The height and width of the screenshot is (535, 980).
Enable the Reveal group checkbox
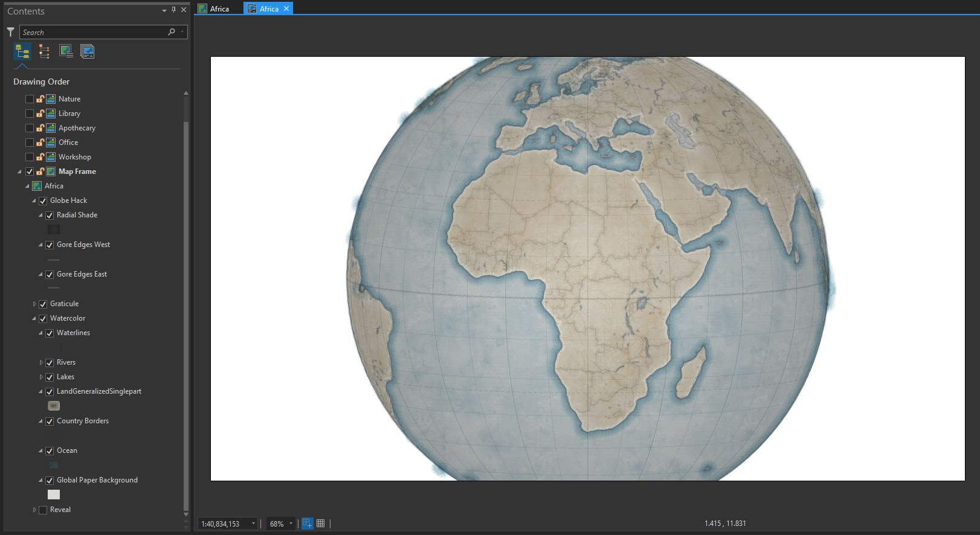click(x=43, y=510)
